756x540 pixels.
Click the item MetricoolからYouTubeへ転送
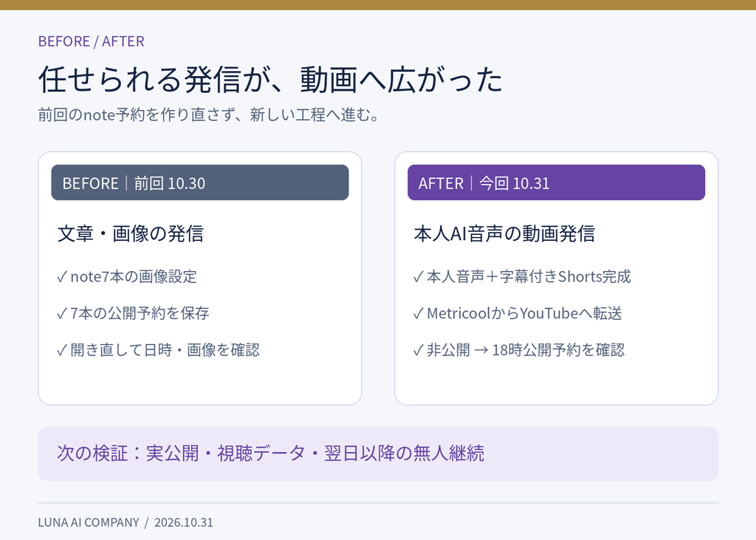click(518, 313)
